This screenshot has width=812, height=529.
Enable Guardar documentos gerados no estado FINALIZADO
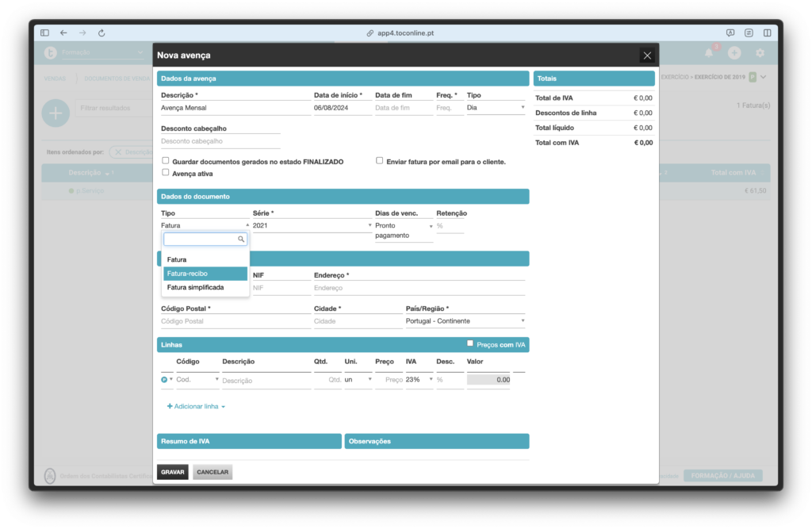165,161
